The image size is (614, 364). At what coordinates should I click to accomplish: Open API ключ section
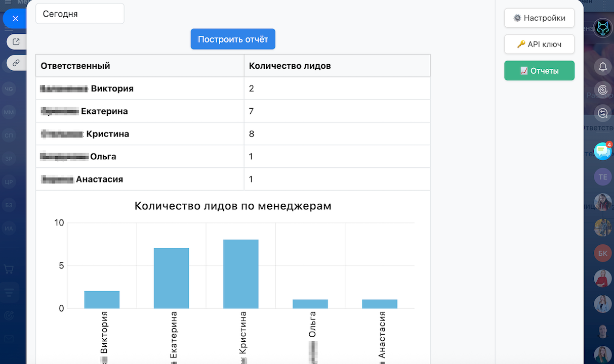pyautogui.click(x=539, y=44)
